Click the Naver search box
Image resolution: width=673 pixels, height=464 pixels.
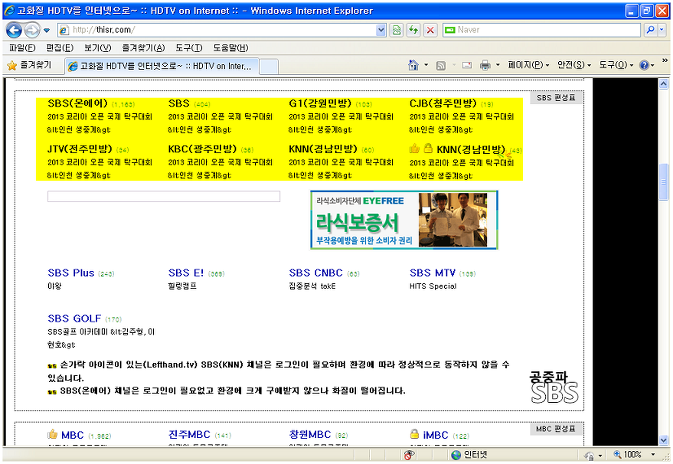click(542, 30)
